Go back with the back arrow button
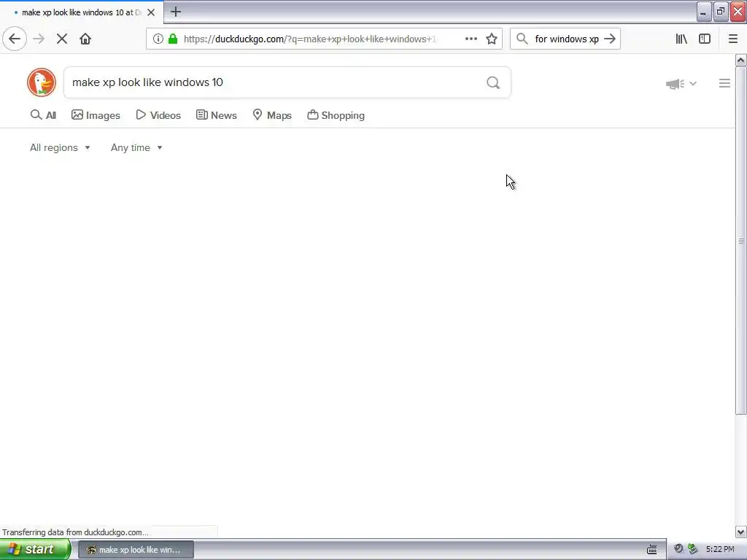Image resolution: width=747 pixels, height=560 pixels. [15, 39]
